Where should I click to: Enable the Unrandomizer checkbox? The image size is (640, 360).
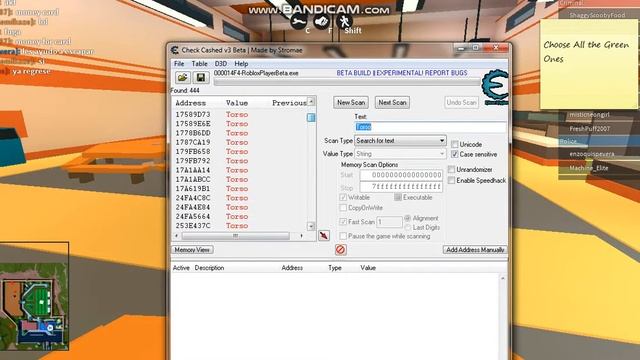click(451, 169)
